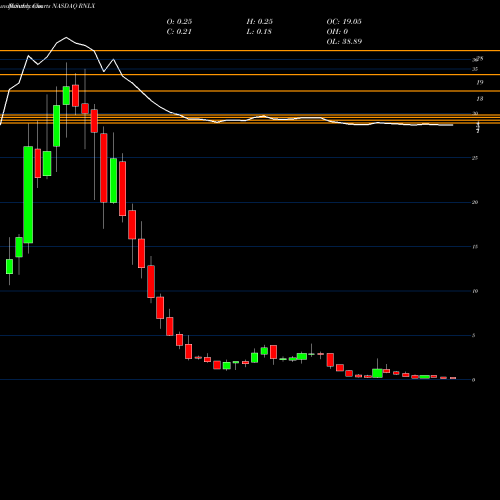Click the price axis label 5
This screenshot has height=500, width=500.
473,336
